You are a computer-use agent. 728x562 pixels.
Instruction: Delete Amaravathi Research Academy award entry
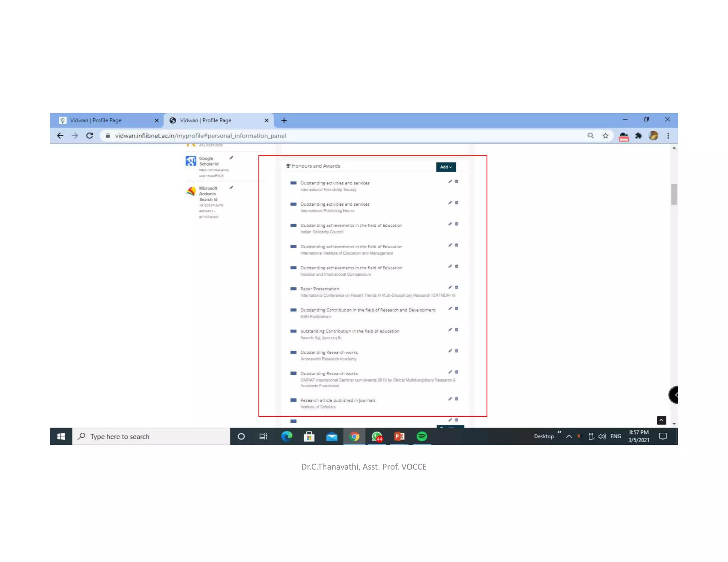coord(457,351)
